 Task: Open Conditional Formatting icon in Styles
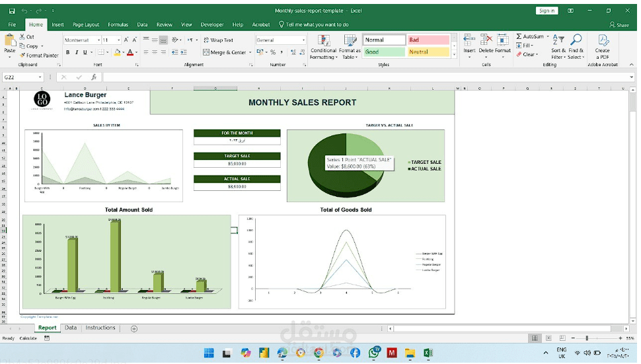tap(323, 41)
